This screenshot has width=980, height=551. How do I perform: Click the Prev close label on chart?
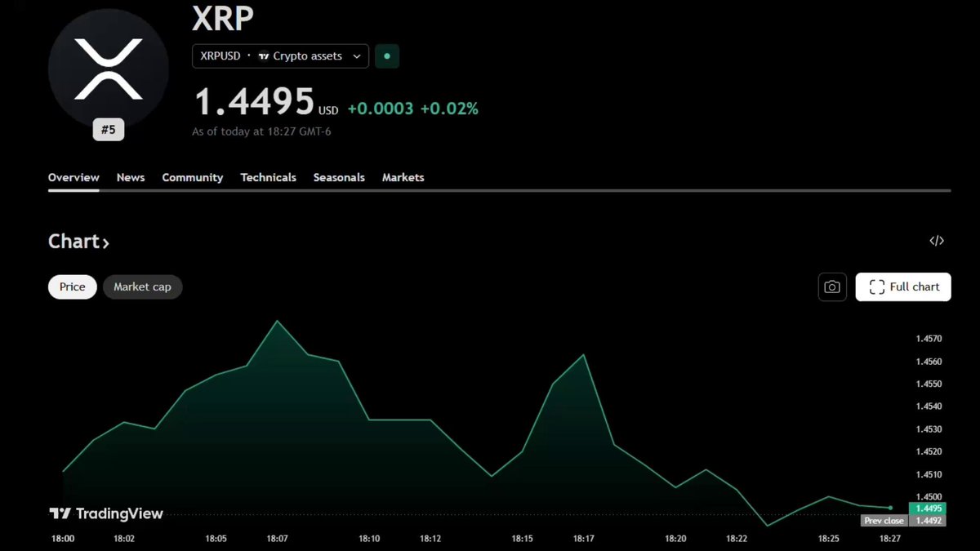(884, 521)
